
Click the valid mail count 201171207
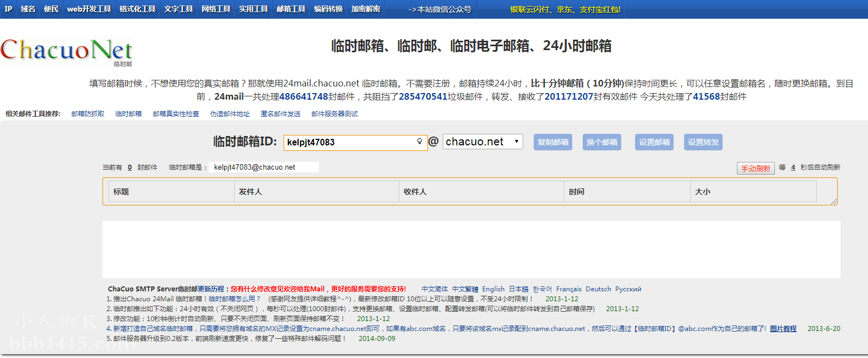coord(569,97)
